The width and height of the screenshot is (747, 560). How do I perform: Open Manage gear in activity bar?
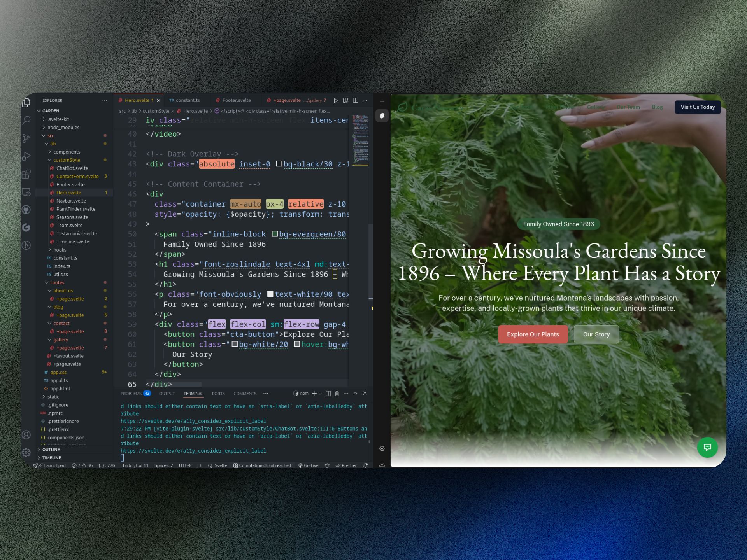pyautogui.click(x=26, y=453)
